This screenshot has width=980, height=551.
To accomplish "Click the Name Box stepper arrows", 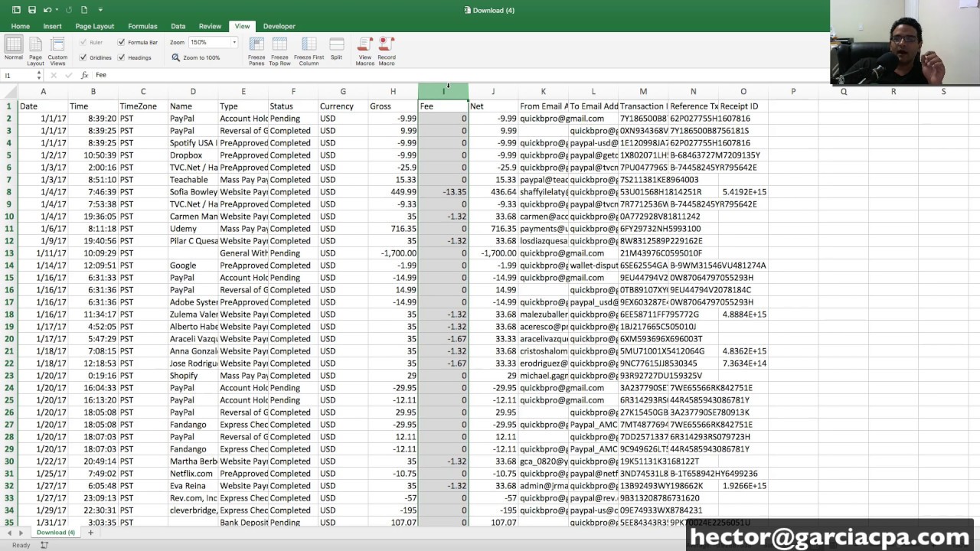I will (x=39, y=75).
